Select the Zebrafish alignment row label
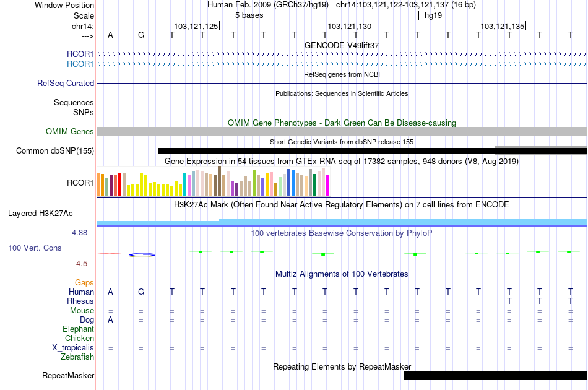 click(x=77, y=357)
